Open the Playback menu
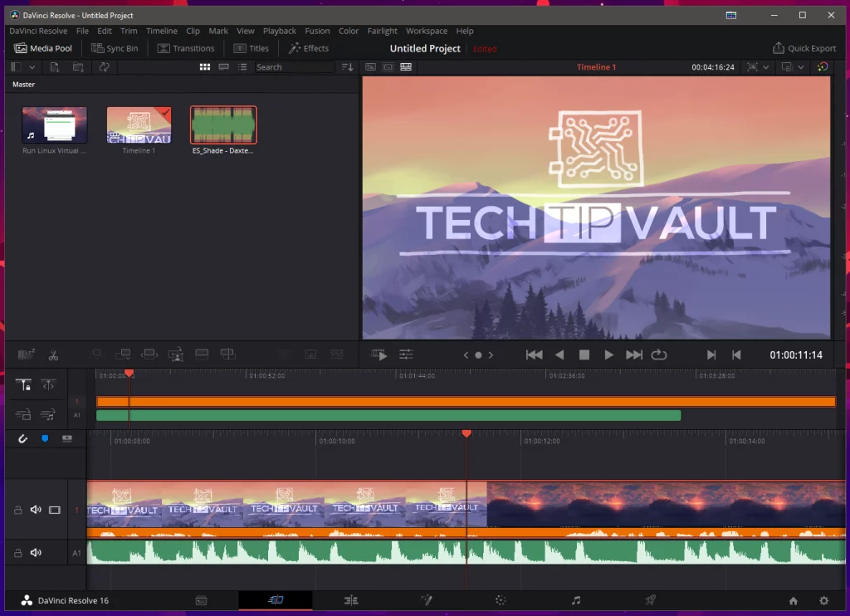Screen dimensions: 850x616 point(280,31)
